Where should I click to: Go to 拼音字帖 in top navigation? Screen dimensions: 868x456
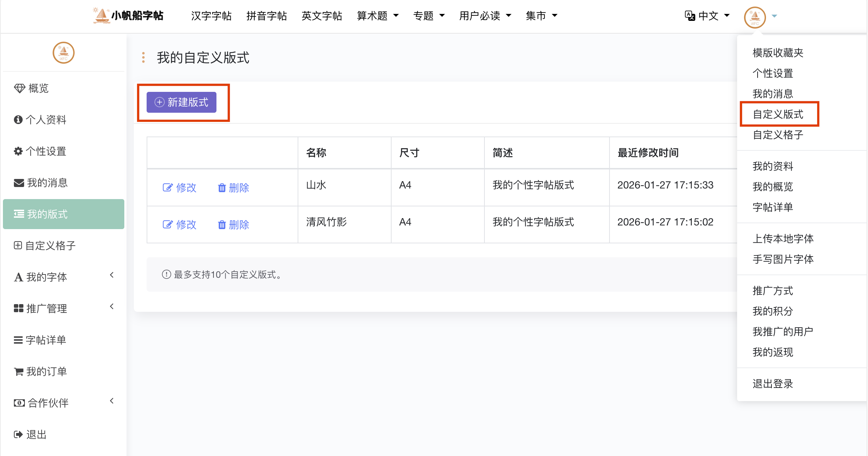point(267,16)
